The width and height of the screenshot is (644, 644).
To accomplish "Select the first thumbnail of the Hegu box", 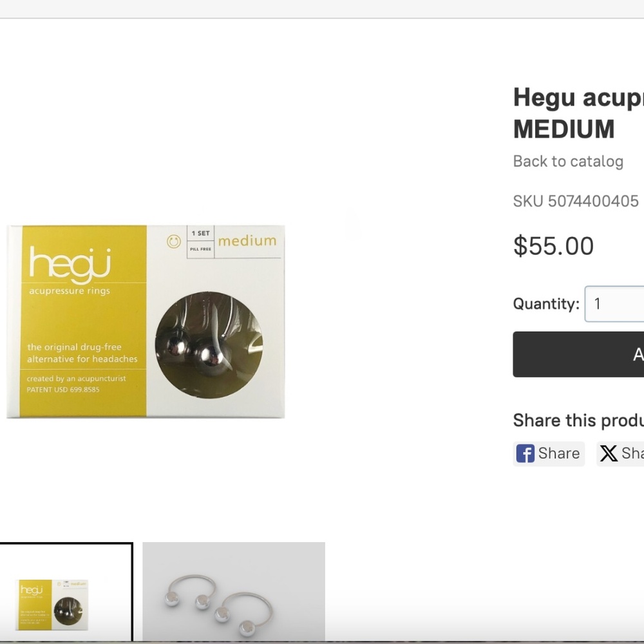I will 66,592.
